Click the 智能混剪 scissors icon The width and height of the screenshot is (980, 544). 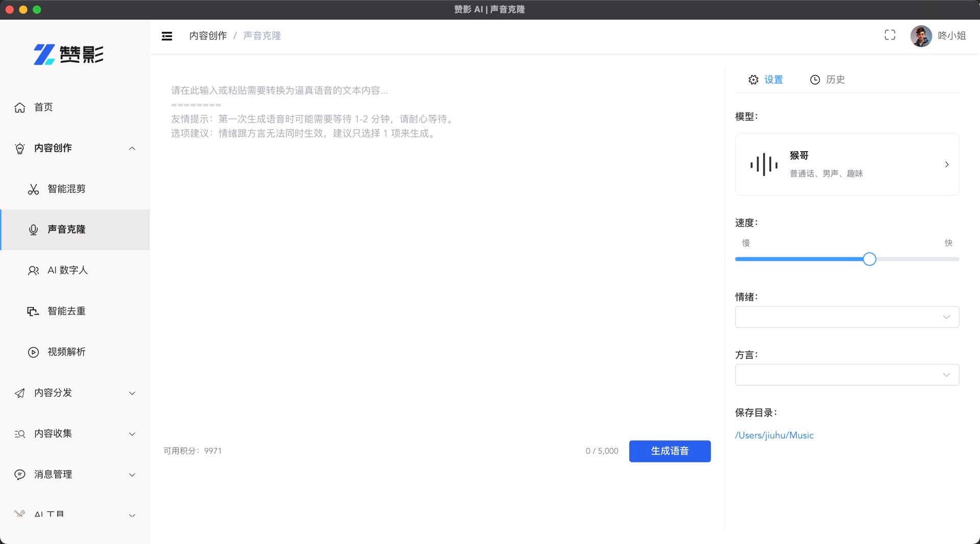pyautogui.click(x=33, y=189)
